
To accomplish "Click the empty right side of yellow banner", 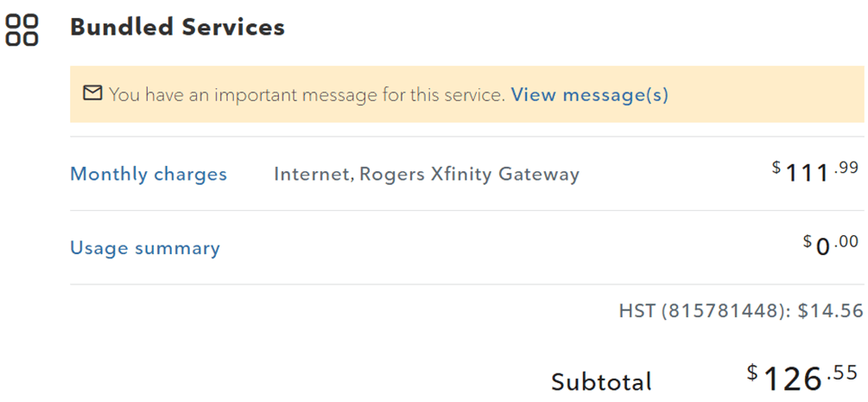I will [x=769, y=94].
